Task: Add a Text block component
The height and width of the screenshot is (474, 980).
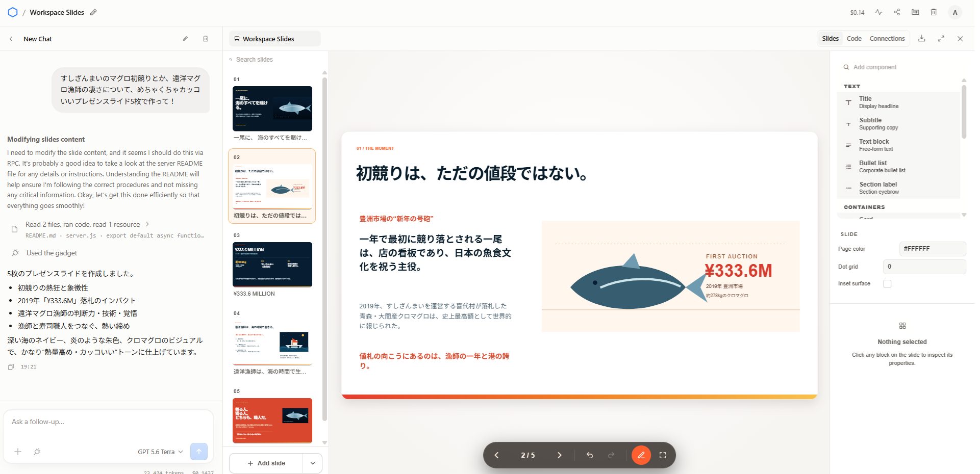Action: (898, 145)
